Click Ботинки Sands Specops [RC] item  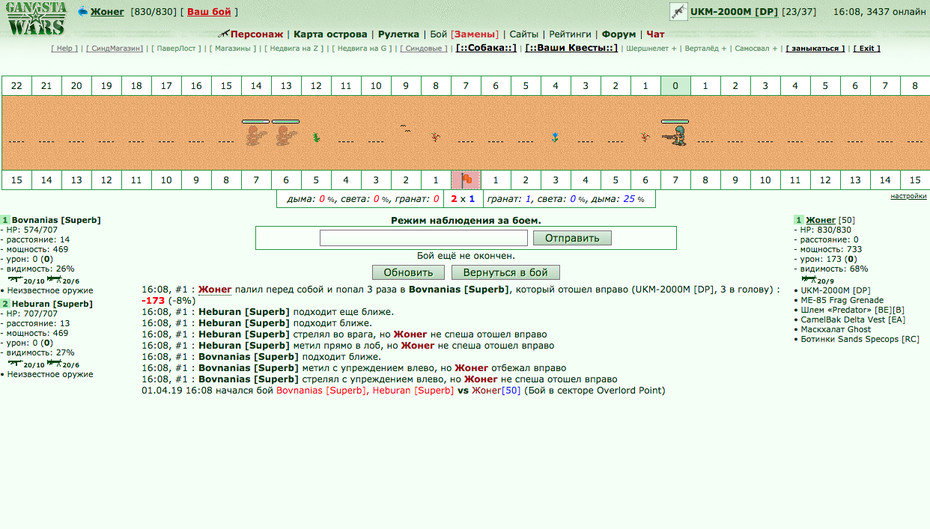[x=860, y=339]
